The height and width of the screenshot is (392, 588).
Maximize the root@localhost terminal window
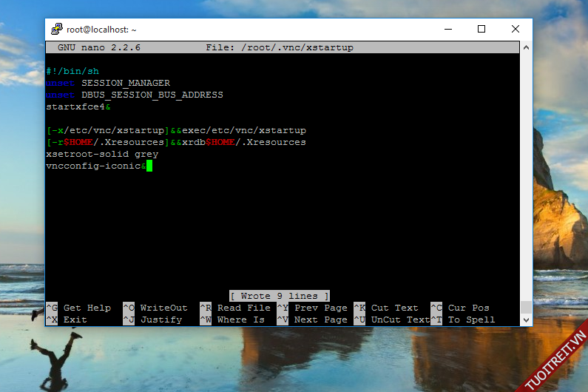[x=481, y=30]
